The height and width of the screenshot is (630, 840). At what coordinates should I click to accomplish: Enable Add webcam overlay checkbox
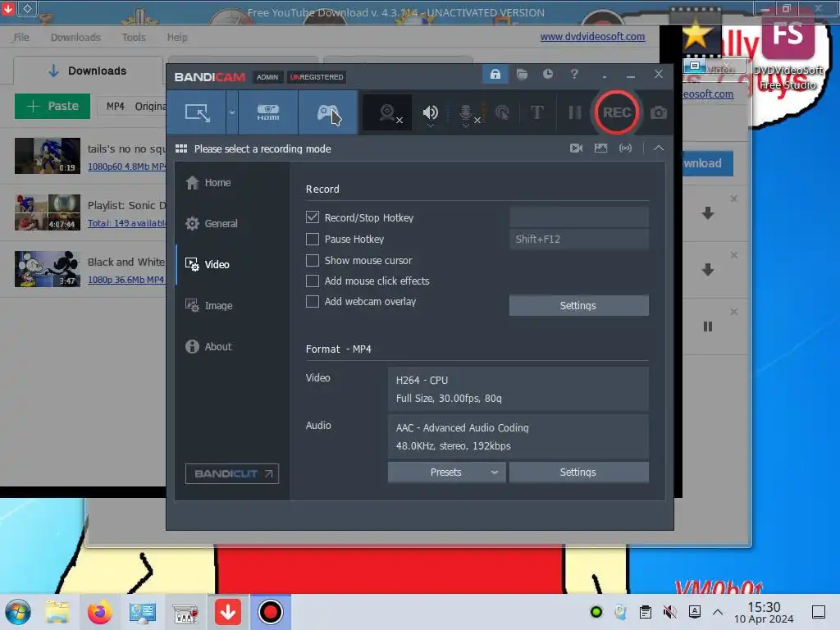[313, 302]
